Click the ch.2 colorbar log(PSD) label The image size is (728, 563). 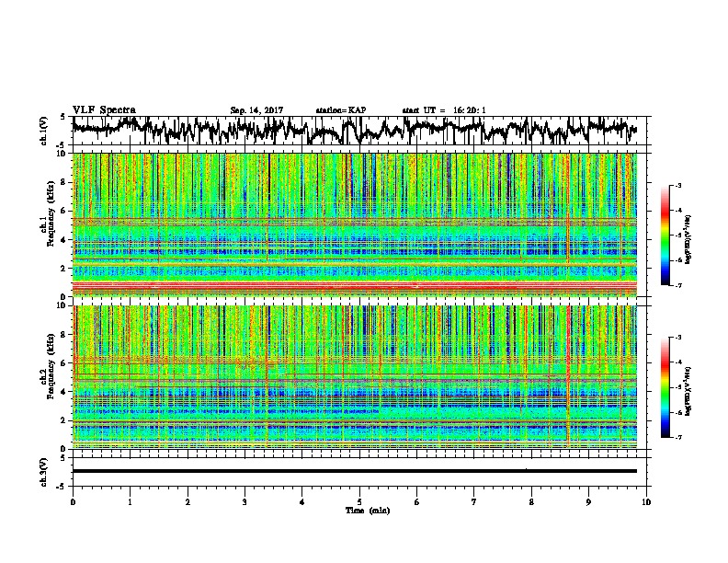(x=688, y=391)
